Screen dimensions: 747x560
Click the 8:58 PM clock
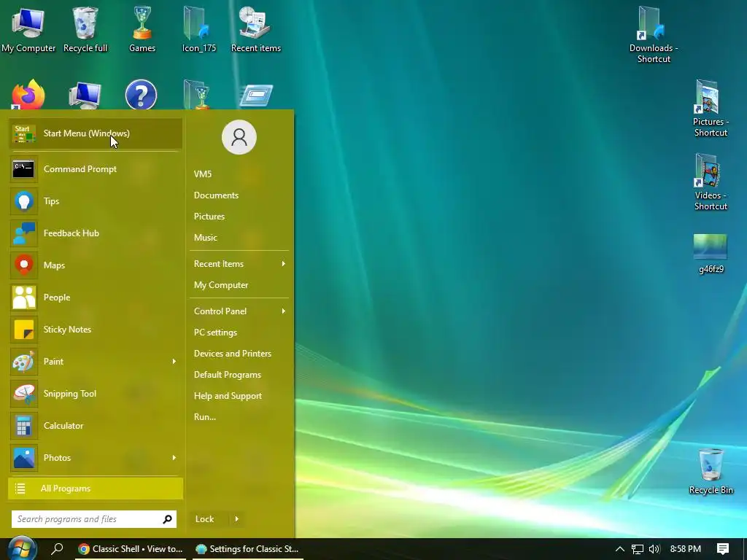tap(686, 549)
